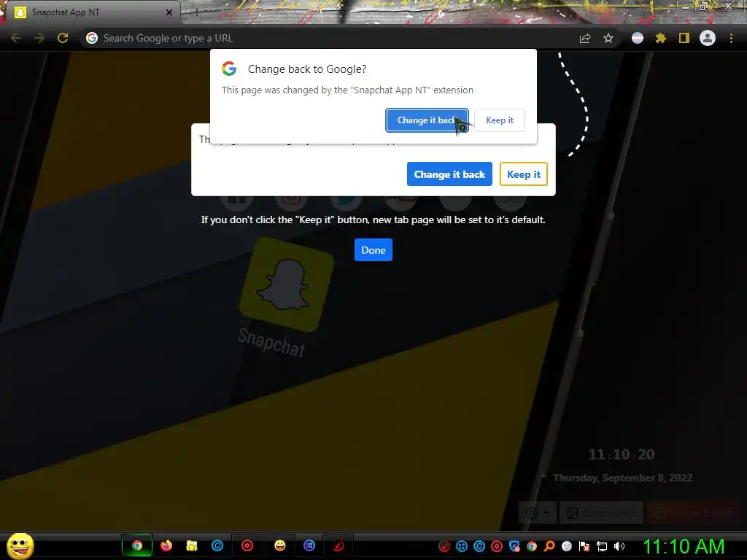Click the "Thursday, September 8, 2022" date text

click(623, 478)
